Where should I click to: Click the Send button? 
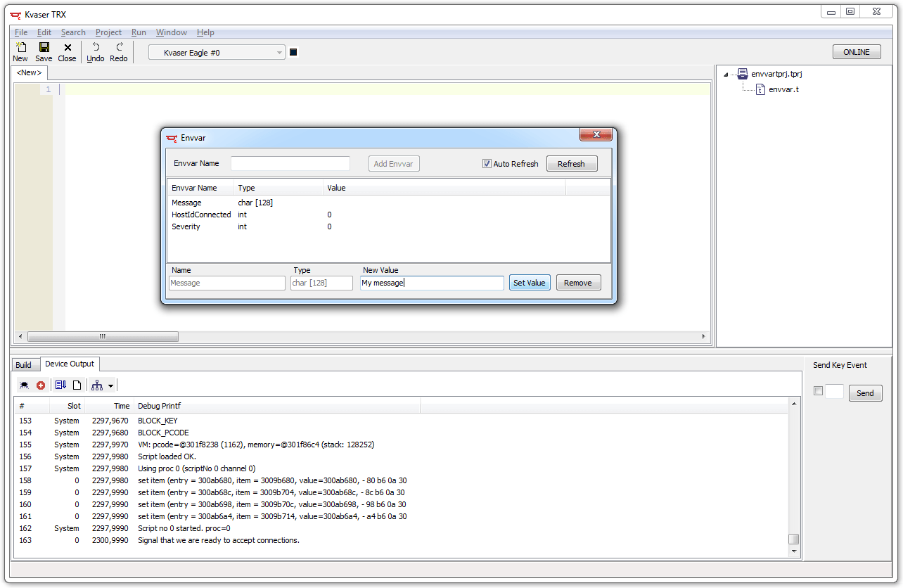click(865, 393)
